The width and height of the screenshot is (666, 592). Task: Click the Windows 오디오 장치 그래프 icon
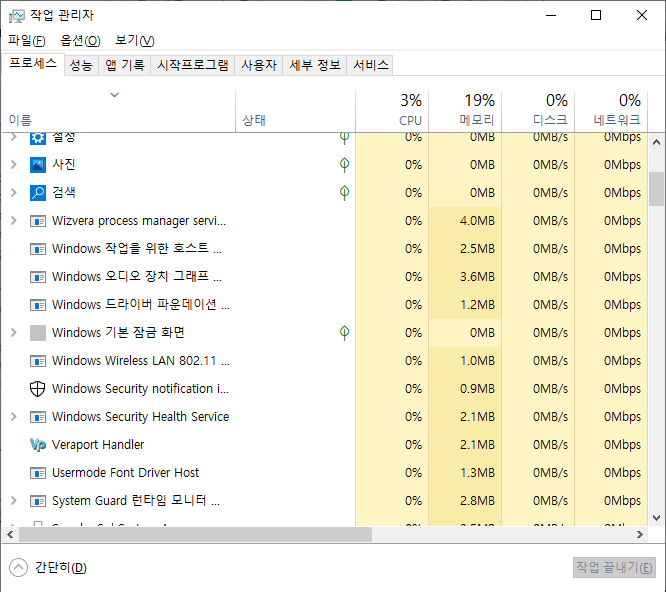[x=38, y=277]
